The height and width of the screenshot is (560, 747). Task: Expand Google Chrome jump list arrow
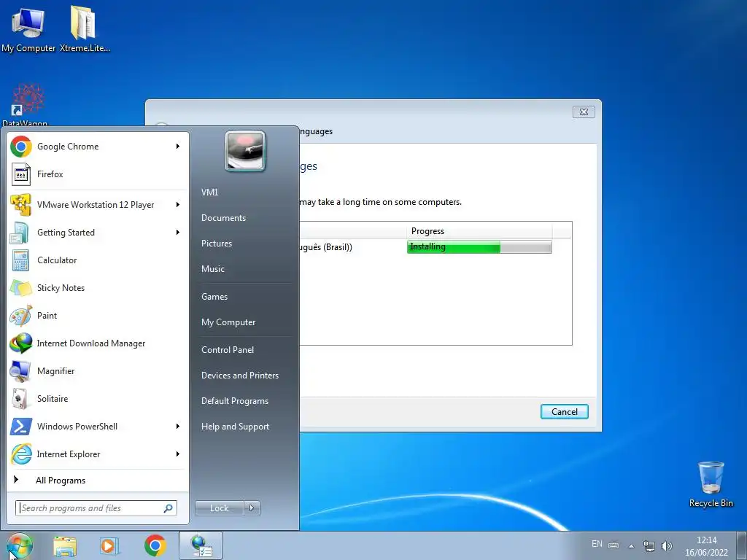178,146
